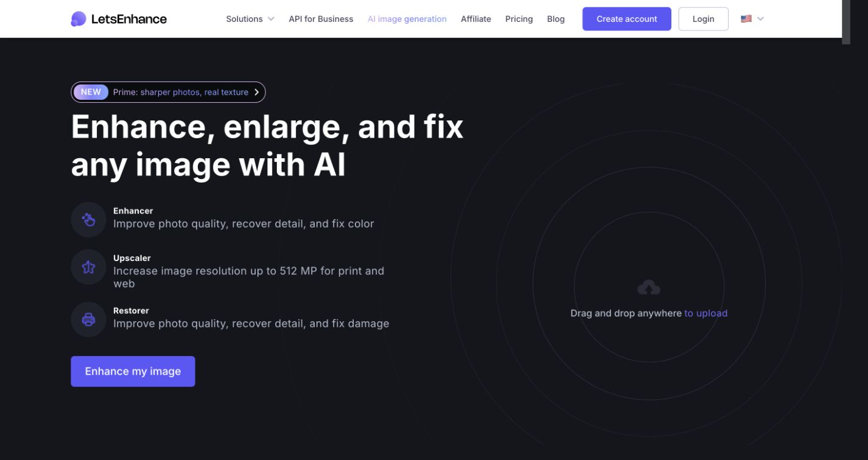Expand the Solutions dropdown menu
868x460 pixels.
point(250,19)
